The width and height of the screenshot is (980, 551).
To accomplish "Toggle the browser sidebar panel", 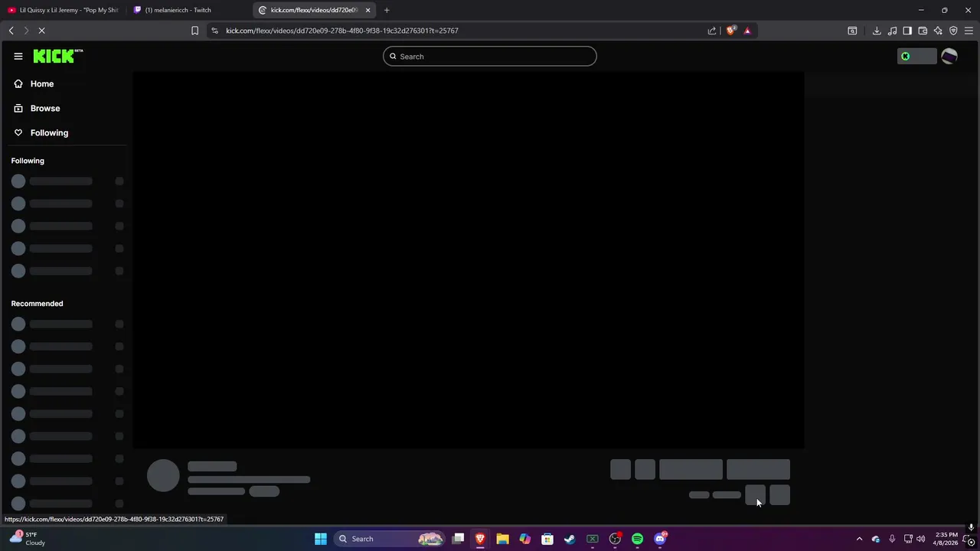I will 907,31.
